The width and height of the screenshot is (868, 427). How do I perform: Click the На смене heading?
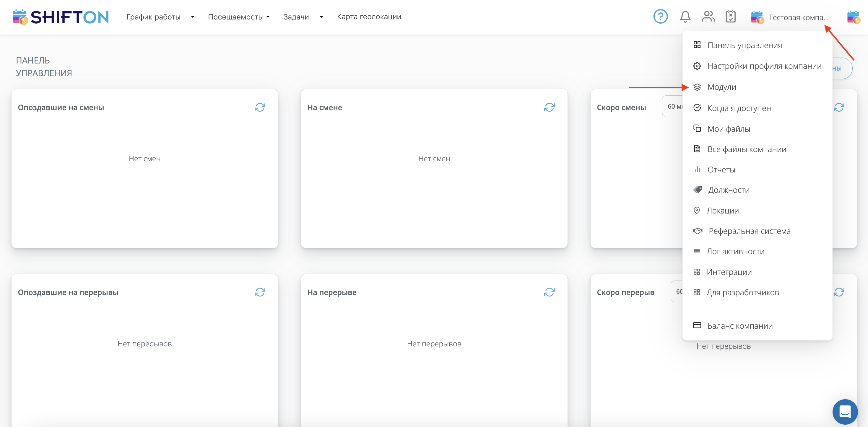324,107
